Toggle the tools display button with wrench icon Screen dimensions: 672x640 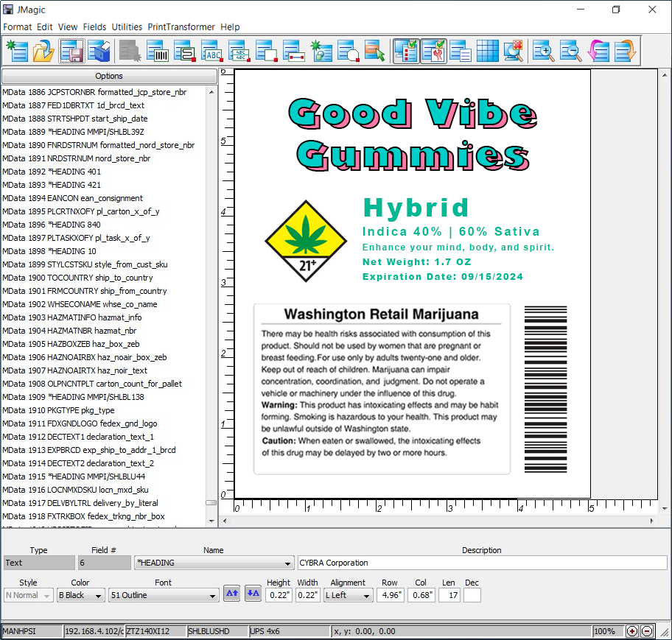point(434,52)
